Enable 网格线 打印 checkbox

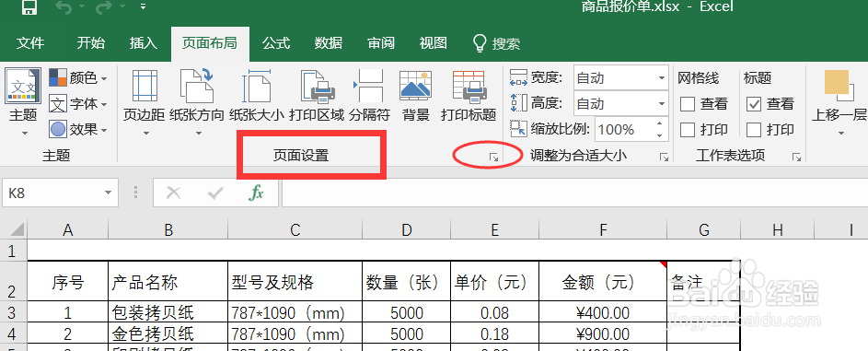tap(688, 130)
